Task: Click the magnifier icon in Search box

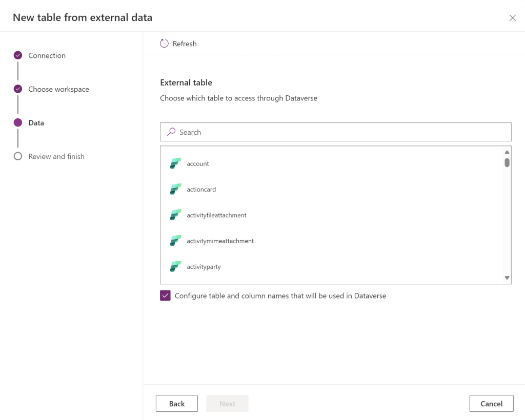Action: tap(171, 132)
